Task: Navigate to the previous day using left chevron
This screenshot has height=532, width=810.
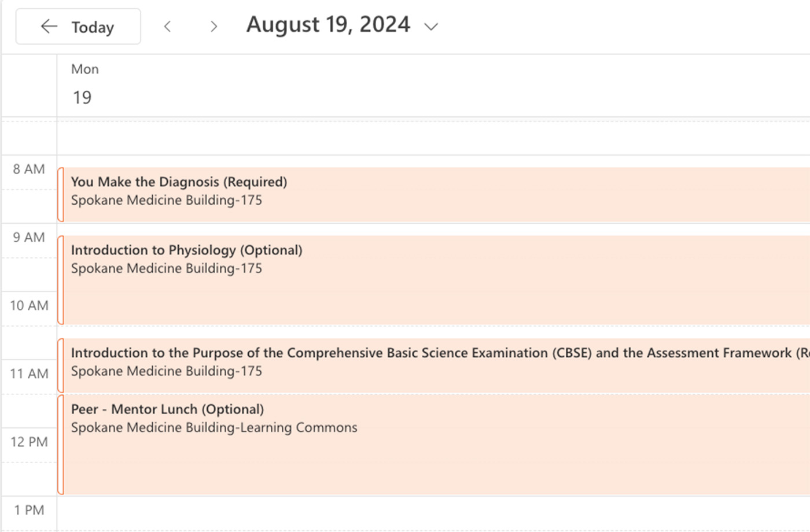Action: point(168,26)
